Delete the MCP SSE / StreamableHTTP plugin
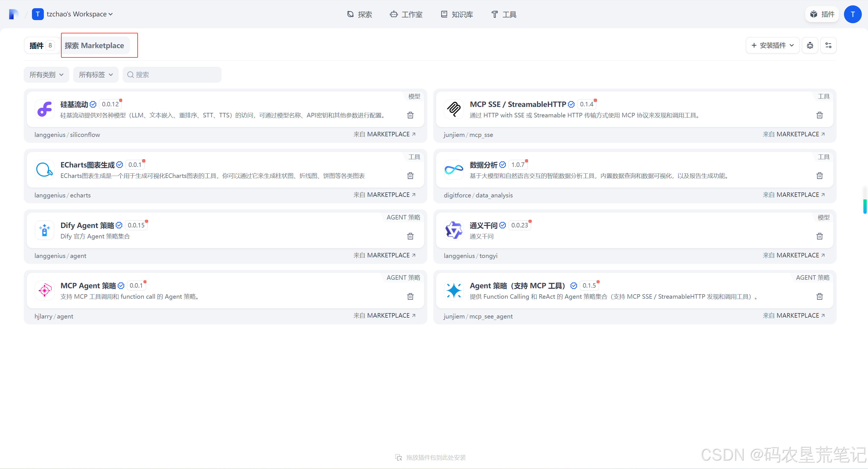The height and width of the screenshot is (469, 868). coord(819,115)
